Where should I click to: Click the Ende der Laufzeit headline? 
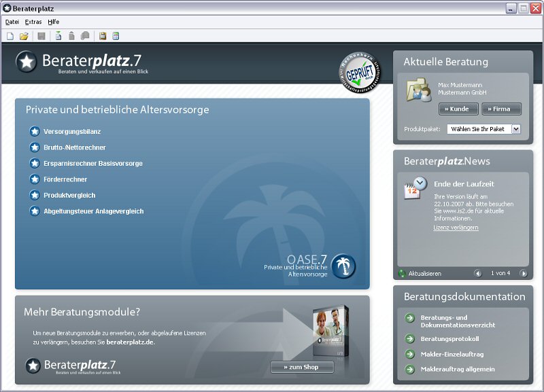click(x=464, y=184)
